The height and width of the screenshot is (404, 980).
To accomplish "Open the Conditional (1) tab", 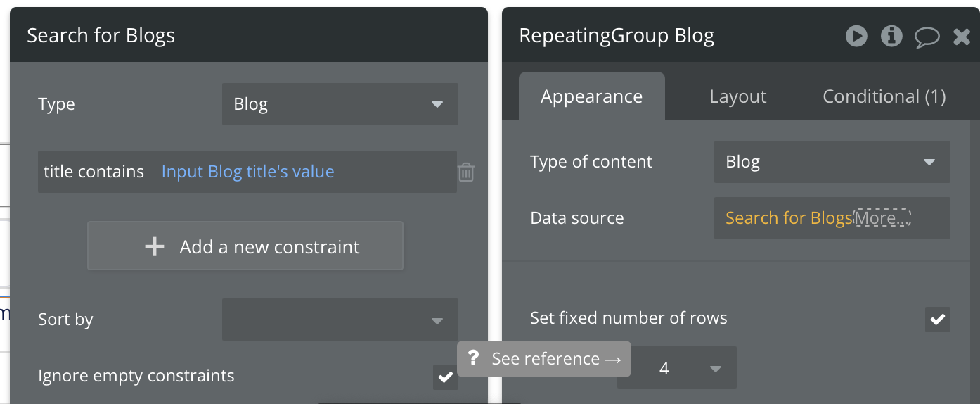I will click(x=884, y=96).
